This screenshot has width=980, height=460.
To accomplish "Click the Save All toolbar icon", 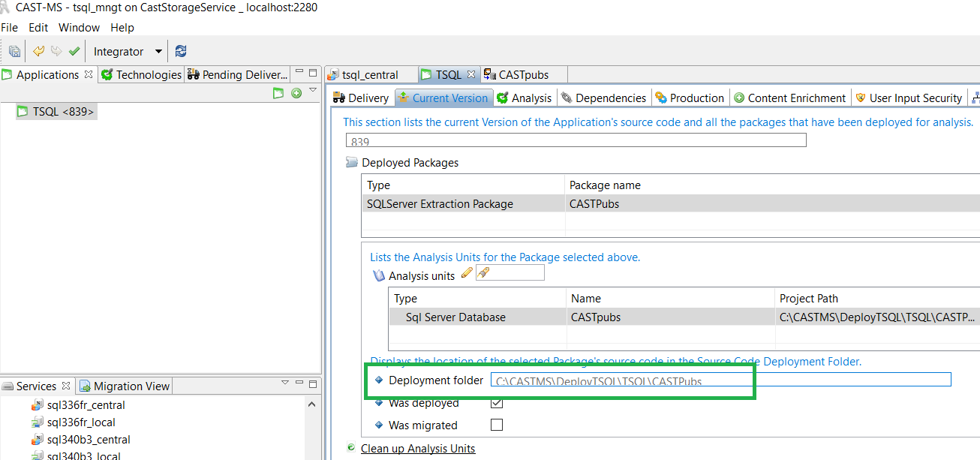I will point(14,52).
